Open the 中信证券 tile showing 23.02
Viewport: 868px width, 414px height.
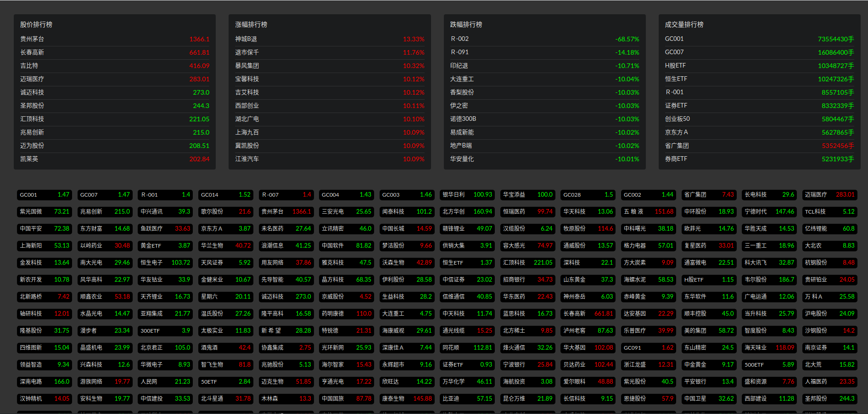coord(467,280)
